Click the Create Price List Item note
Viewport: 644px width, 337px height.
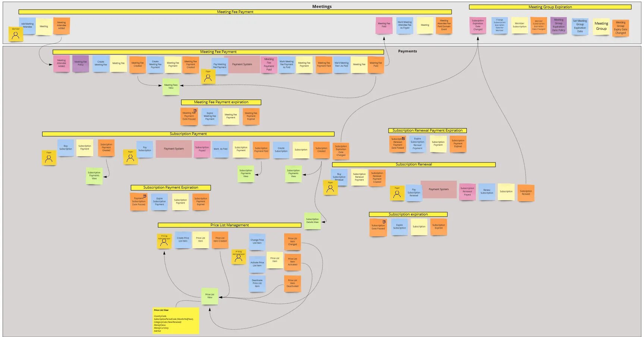183,240
